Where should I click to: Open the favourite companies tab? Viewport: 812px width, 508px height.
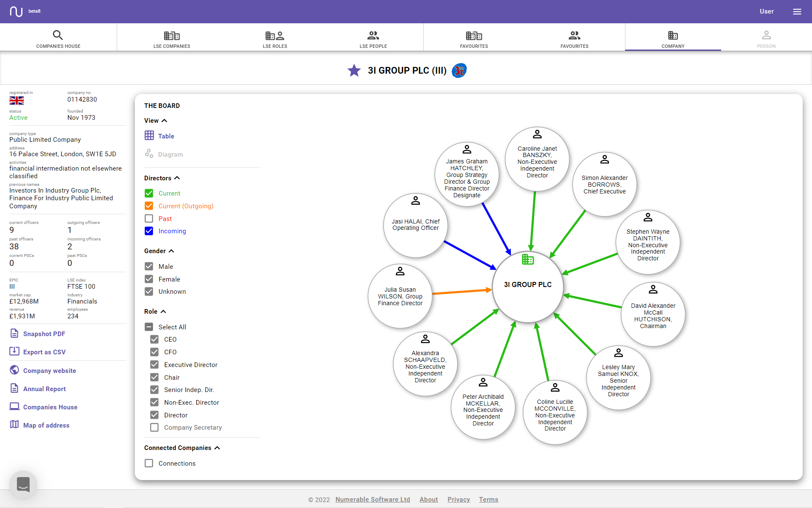point(474,39)
